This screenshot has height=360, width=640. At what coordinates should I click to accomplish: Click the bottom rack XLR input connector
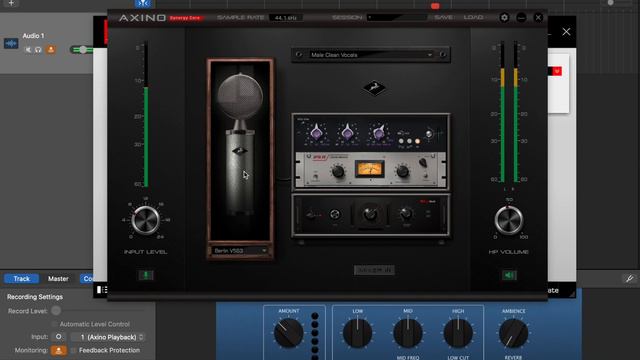335,214
